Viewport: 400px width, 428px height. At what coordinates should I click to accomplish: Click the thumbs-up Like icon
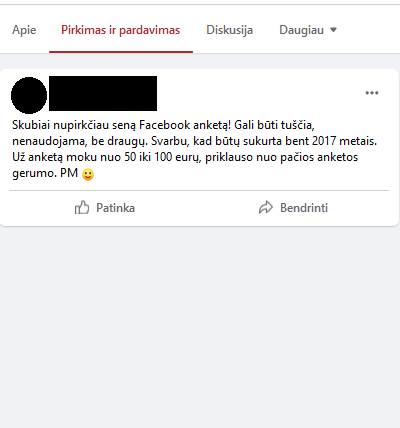coord(82,207)
